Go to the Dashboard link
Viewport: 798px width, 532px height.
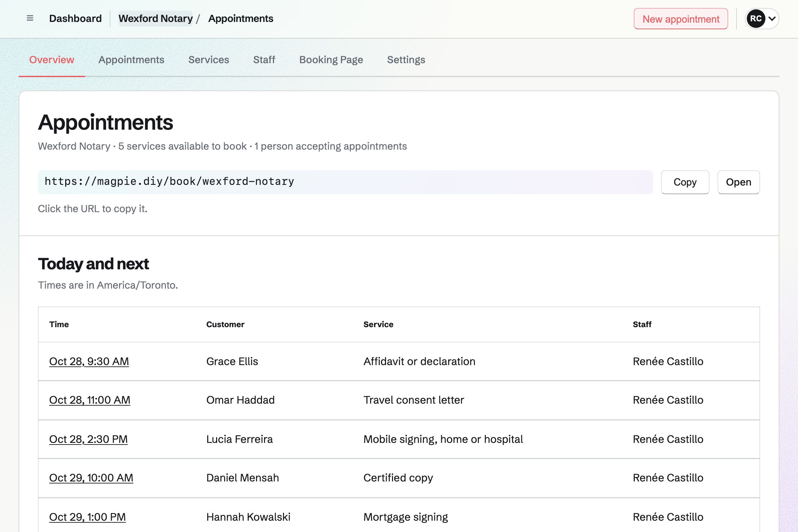point(75,18)
